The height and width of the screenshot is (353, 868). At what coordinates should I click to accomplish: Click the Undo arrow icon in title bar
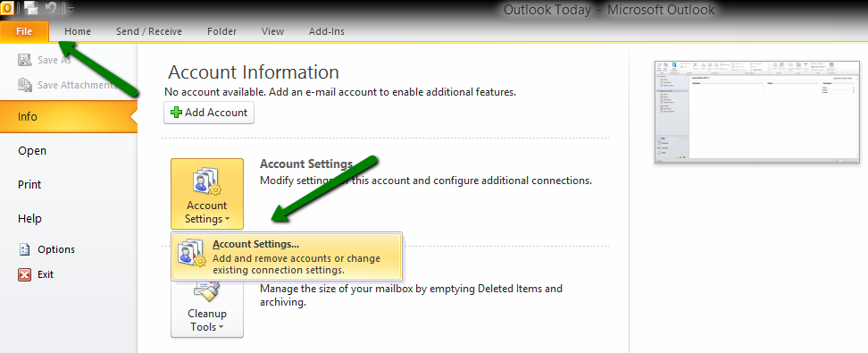[x=51, y=8]
